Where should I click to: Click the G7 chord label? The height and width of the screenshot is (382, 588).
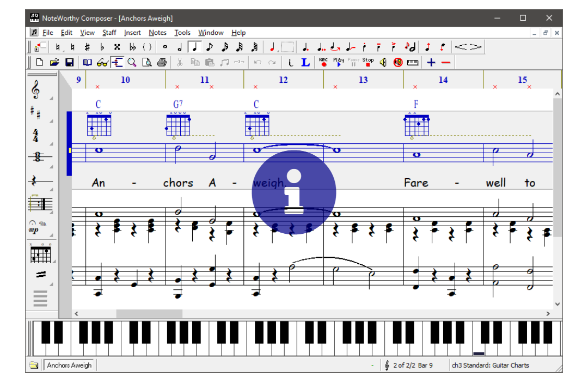tap(177, 104)
